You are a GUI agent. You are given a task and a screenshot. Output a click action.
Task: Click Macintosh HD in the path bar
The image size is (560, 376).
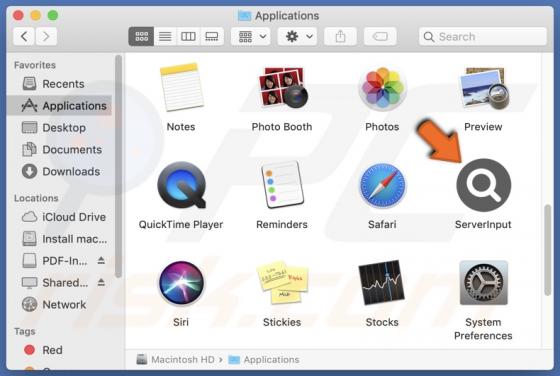tap(175, 359)
